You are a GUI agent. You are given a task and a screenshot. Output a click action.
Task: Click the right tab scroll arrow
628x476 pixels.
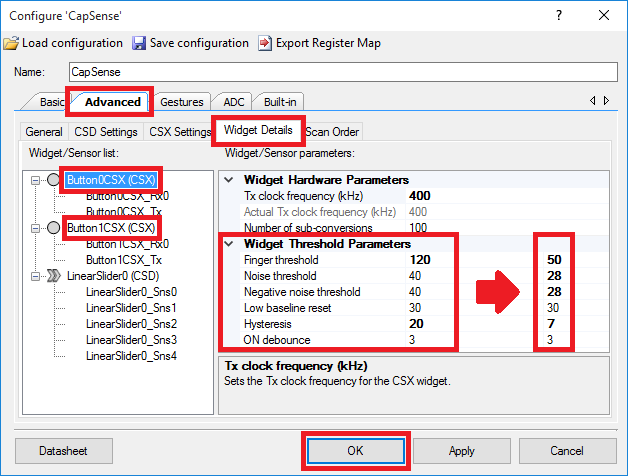606,101
